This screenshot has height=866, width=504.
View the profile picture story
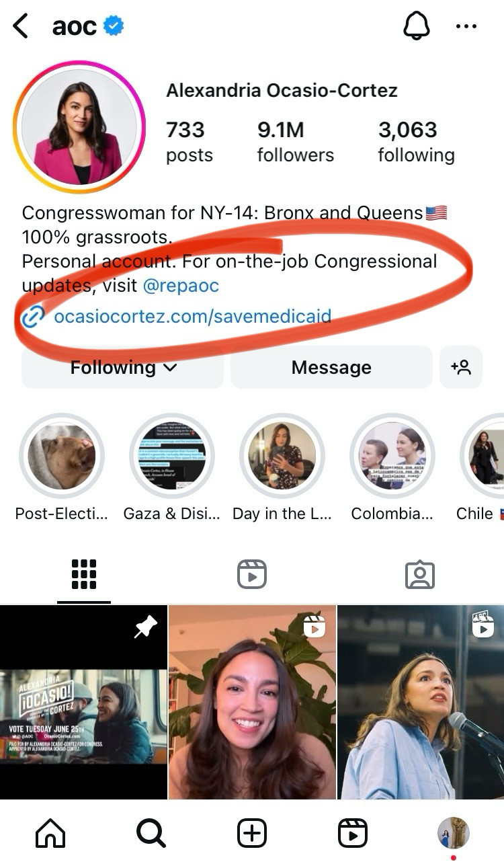coord(79,127)
